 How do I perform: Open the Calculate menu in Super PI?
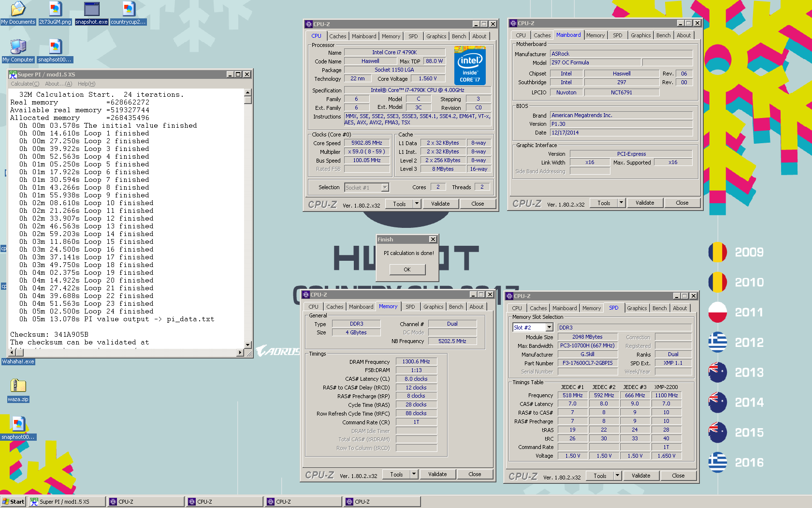[25, 84]
